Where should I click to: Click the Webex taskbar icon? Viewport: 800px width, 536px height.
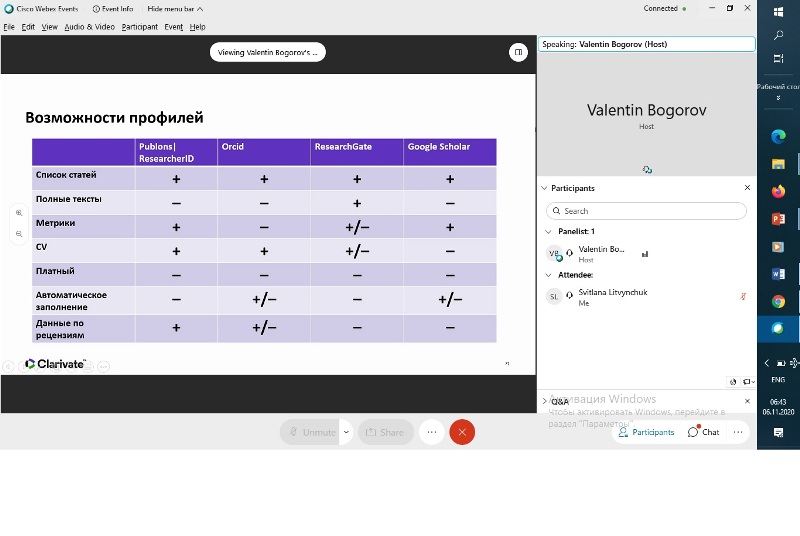778,328
